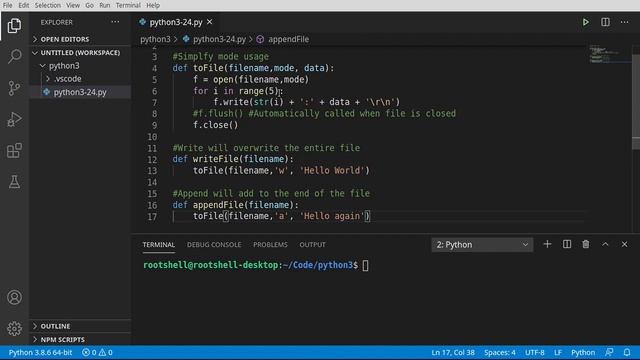640x360 pixels.
Task: Open the Run menu
Action: [105, 5]
